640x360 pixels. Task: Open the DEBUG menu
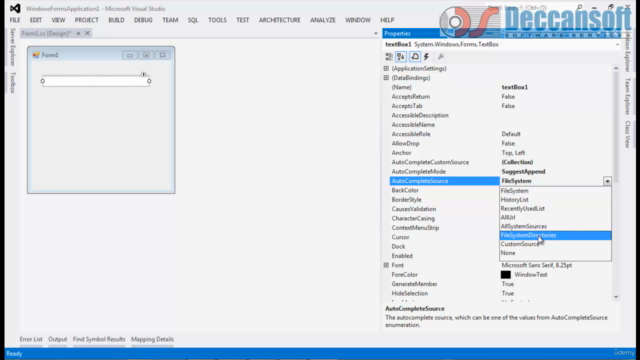(x=143, y=20)
